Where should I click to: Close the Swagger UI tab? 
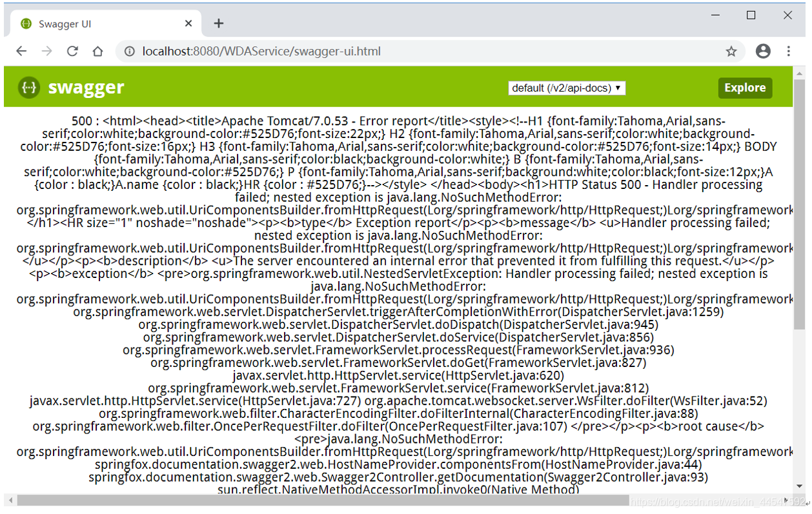click(188, 24)
